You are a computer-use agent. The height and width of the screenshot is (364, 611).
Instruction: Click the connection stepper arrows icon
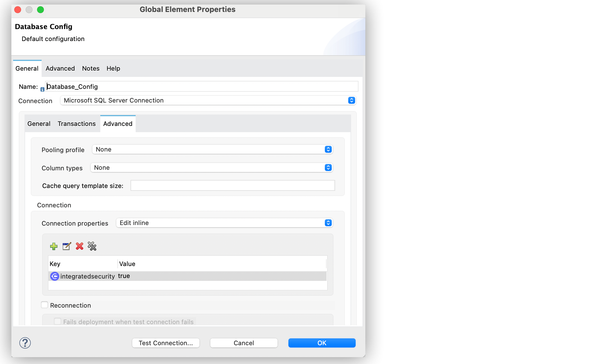pyautogui.click(x=351, y=101)
